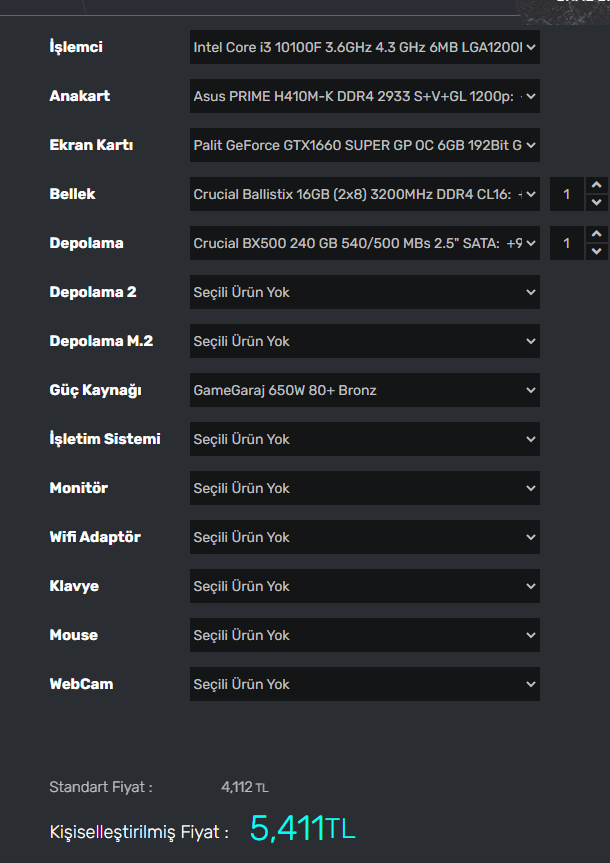Select an İşletim Sistemi from dropdown
The height and width of the screenshot is (863, 610).
tap(364, 439)
